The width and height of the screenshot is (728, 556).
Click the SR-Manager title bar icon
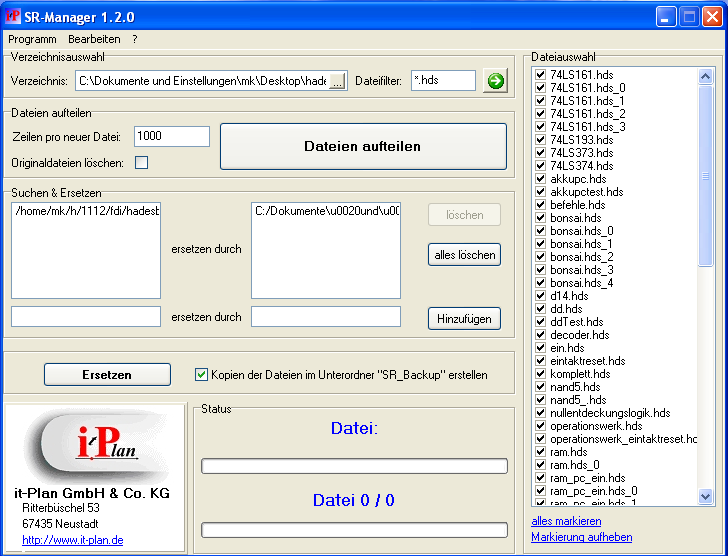tap(14, 17)
